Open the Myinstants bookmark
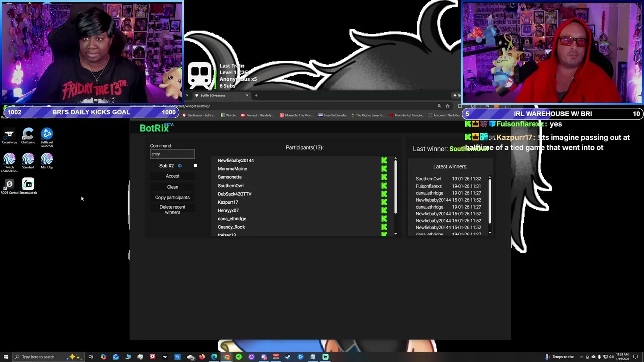Image resolution: width=644 pixels, height=362 pixels. click(407, 115)
